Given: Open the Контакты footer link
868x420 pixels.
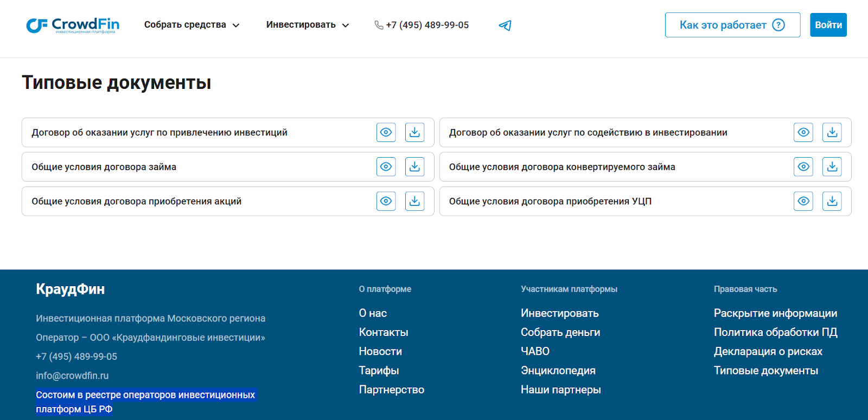Looking at the screenshot, I should click(x=384, y=332).
